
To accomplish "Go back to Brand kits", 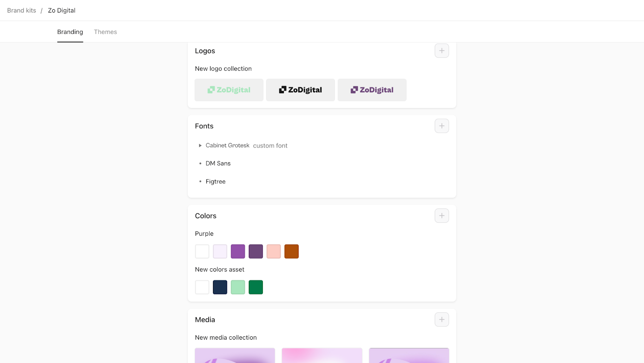I will pos(22,10).
